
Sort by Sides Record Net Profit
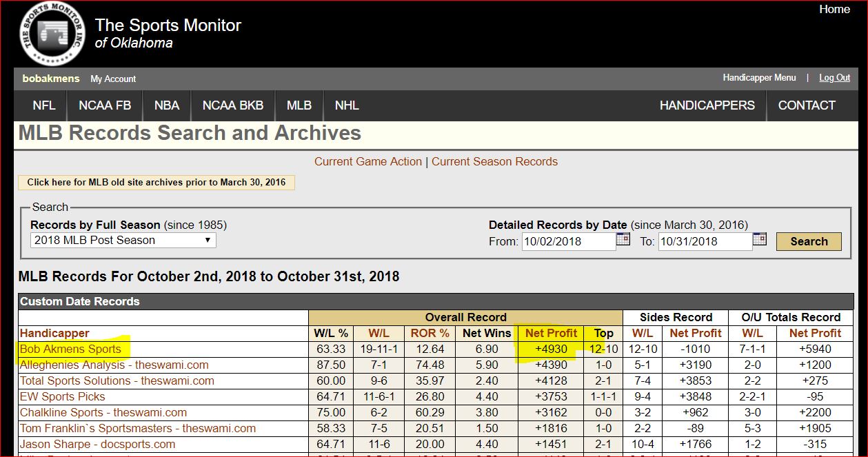tap(696, 333)
